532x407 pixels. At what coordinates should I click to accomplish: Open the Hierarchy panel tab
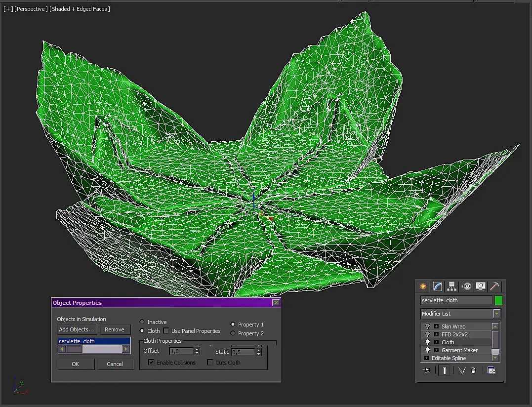[451, 286]
